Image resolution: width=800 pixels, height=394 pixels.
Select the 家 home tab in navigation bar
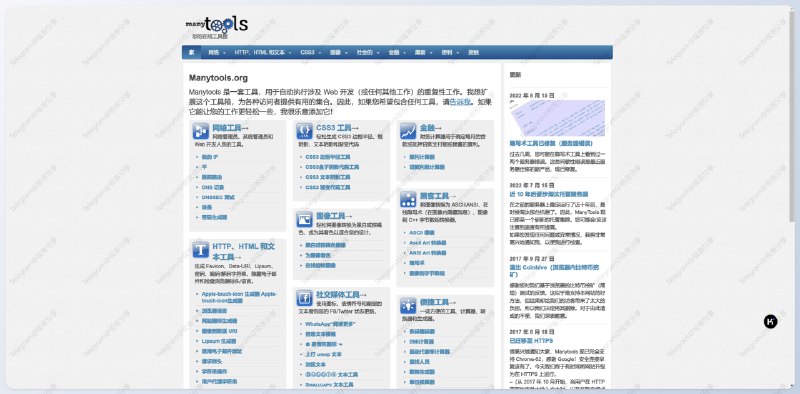(192, 53)
